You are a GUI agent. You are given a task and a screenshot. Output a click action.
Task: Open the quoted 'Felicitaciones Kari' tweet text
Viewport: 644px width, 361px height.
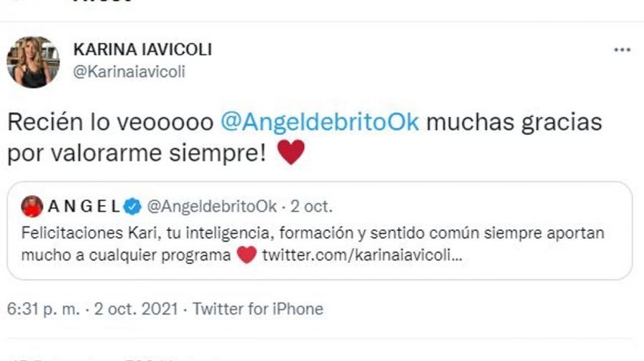point(312,244)
